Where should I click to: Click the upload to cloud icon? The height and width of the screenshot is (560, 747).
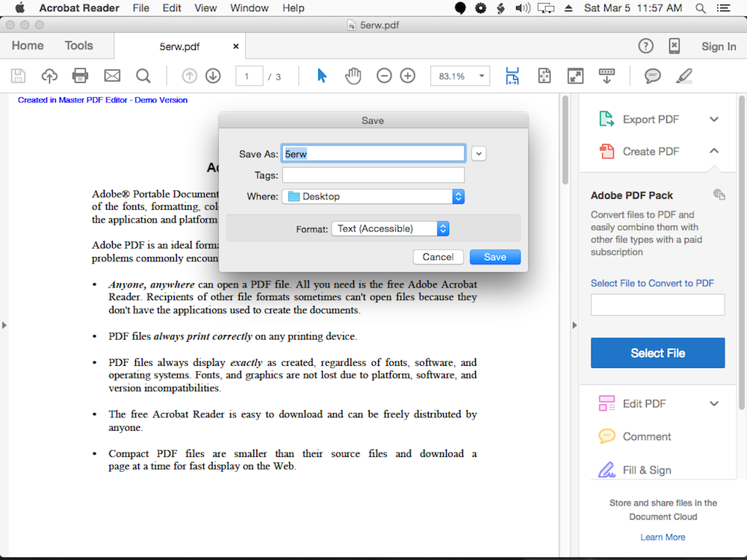(x=49, y=75)
